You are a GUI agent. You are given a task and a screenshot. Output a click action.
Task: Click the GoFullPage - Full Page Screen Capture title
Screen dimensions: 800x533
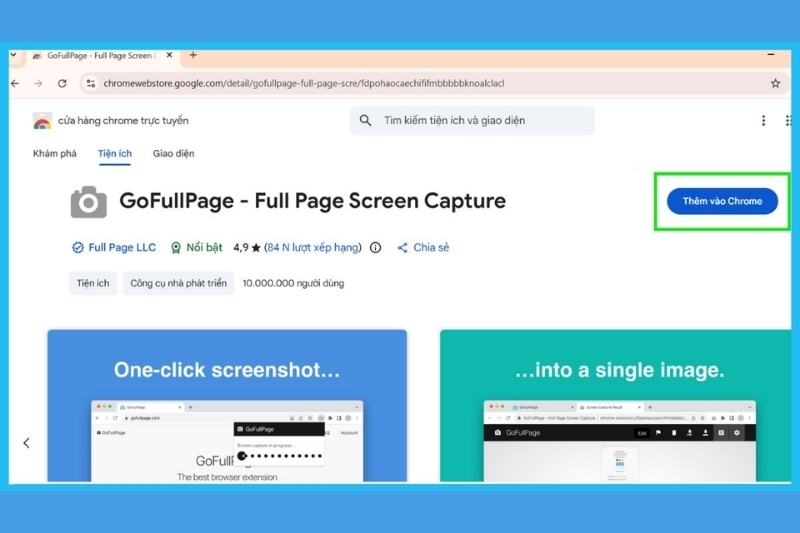click(x=312, y=200)
